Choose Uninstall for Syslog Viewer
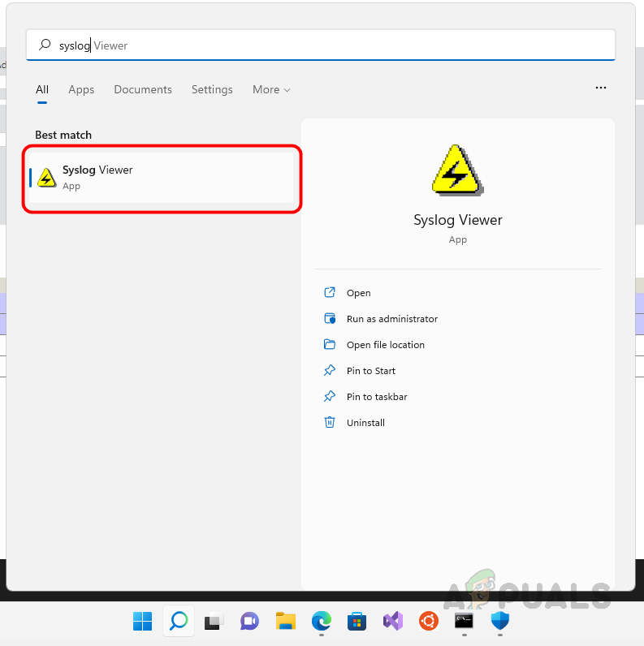 point(365,423)
